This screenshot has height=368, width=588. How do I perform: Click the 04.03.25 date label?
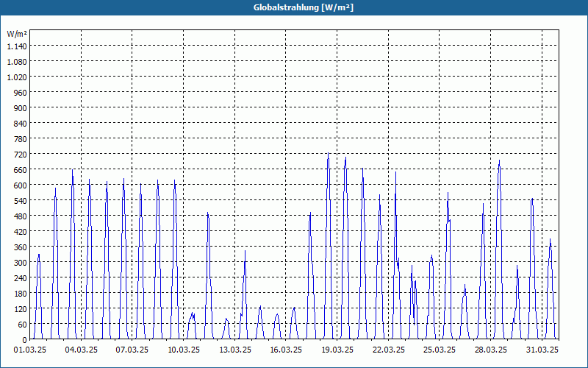(81, 350)
